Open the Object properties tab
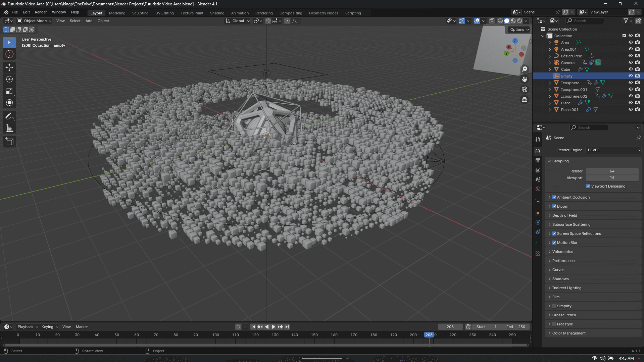This screenshot has height=362, width=644. [538, 213]
